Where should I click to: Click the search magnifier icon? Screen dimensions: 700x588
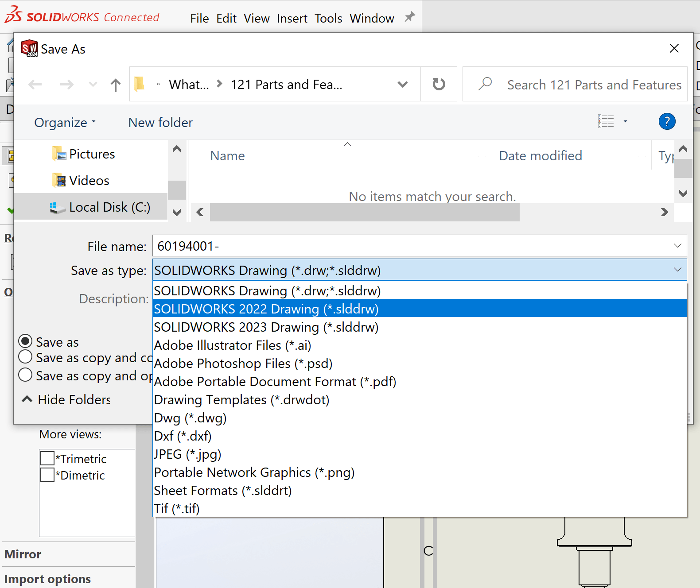point(485,84)
